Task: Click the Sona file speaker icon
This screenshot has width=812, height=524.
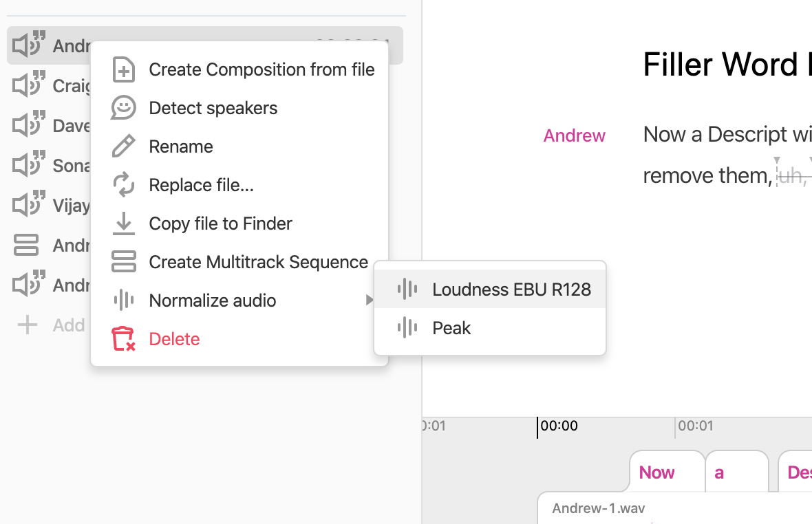Action: coord(29,164)
